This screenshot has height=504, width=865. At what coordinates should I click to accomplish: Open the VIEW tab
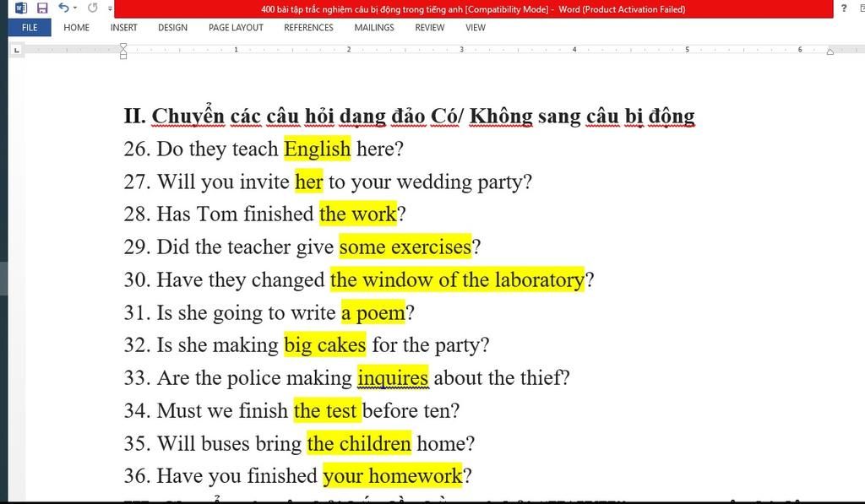[476, 28]
